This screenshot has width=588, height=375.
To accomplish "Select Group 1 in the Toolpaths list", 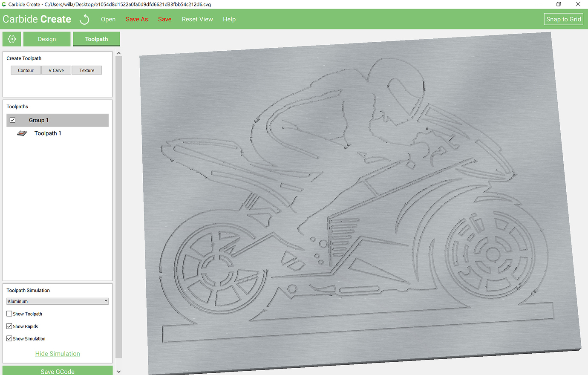I will point(58,120).
